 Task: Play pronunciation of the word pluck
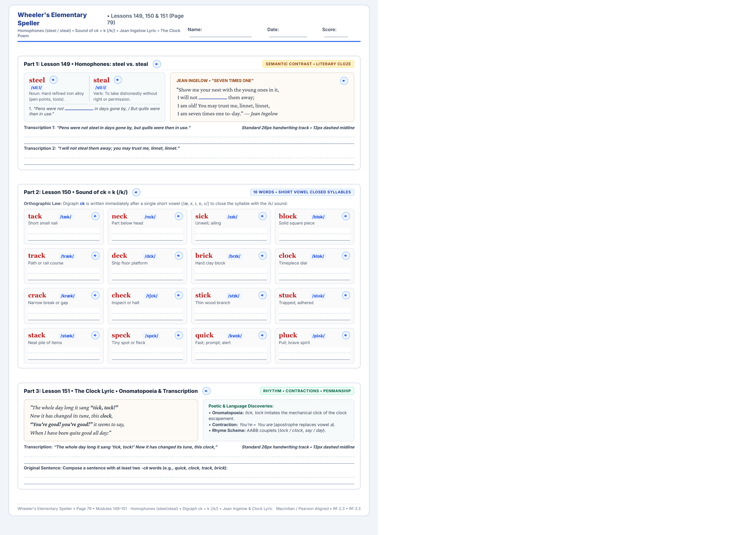click(x=346, y=335)
